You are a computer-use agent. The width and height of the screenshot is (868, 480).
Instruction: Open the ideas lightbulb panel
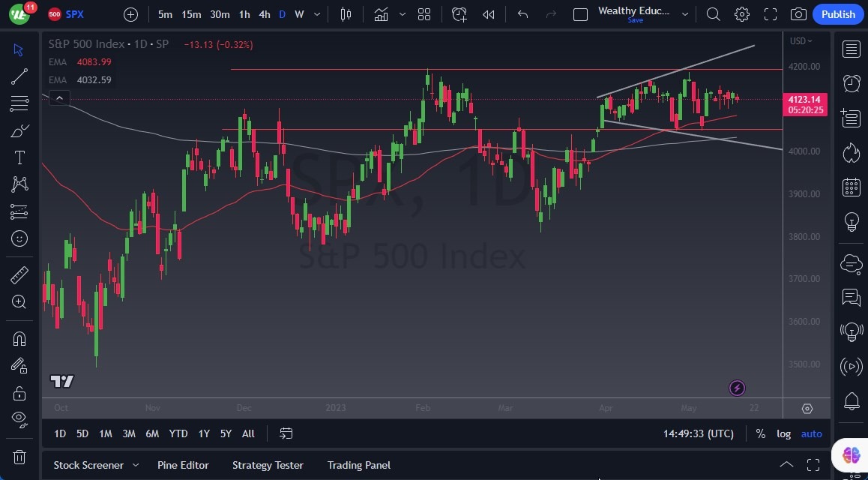point(852,222)
